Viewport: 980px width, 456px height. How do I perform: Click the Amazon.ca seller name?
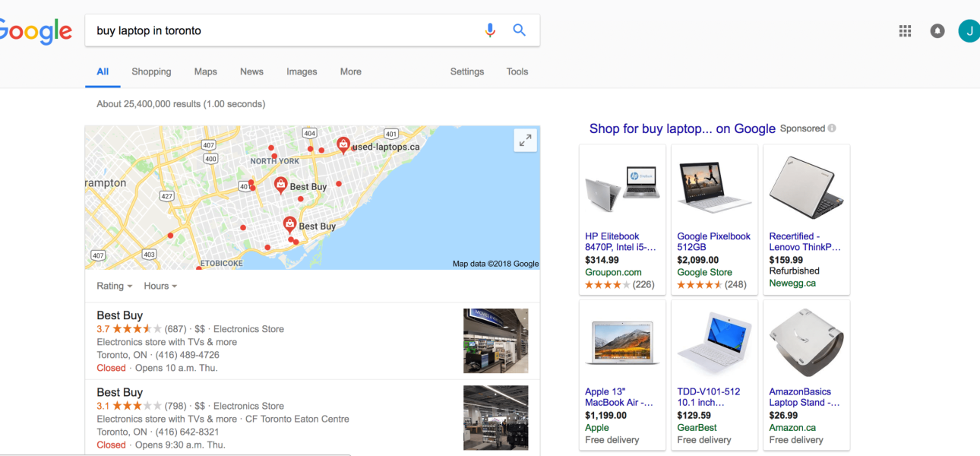tap(792, 427)
